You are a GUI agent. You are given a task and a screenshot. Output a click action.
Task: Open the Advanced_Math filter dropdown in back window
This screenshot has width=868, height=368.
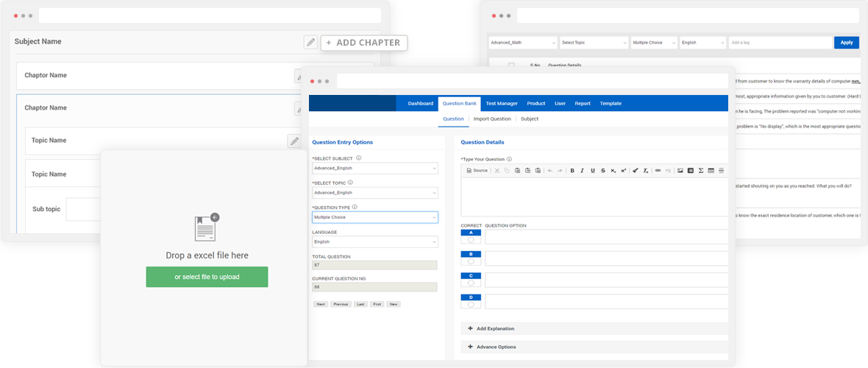click(523, 42)
